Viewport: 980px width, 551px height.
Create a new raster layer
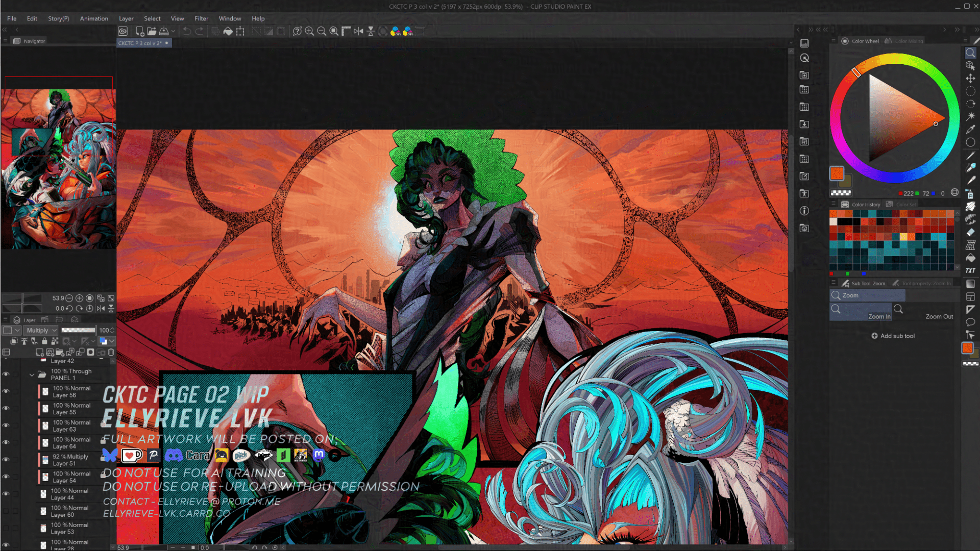[x=39, y=352]
